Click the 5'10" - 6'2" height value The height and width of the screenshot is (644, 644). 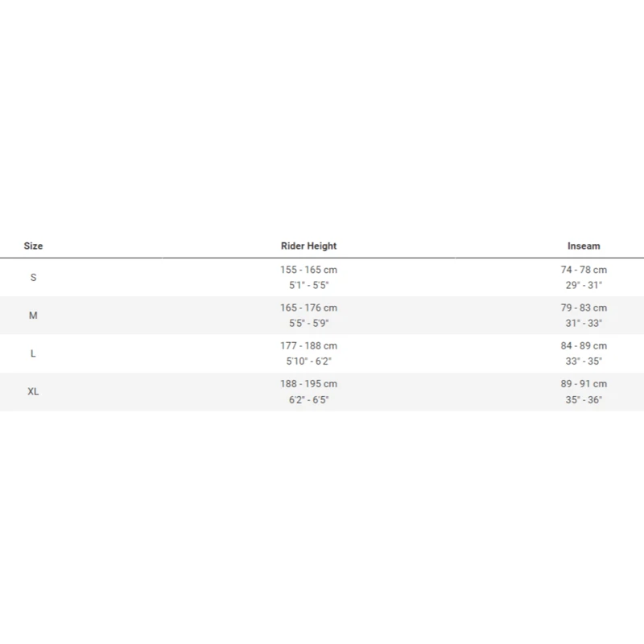coord(309,361)
